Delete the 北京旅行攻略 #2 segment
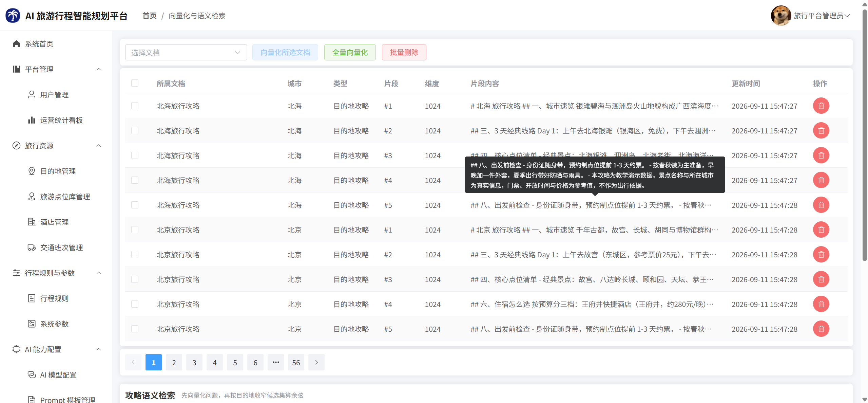Image resolution: width=868 pixels, height=403 pixels. 821,254
